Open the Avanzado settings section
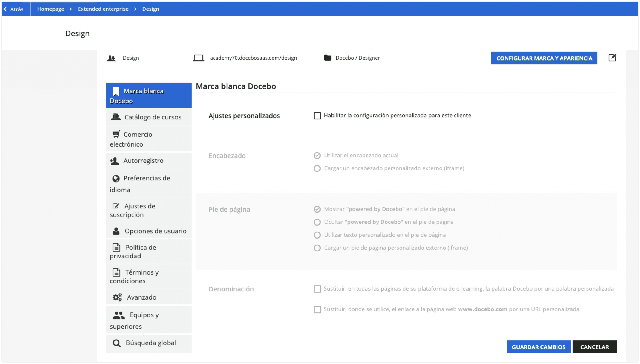This screenshot has height=364, width=640. click(149, 297)
